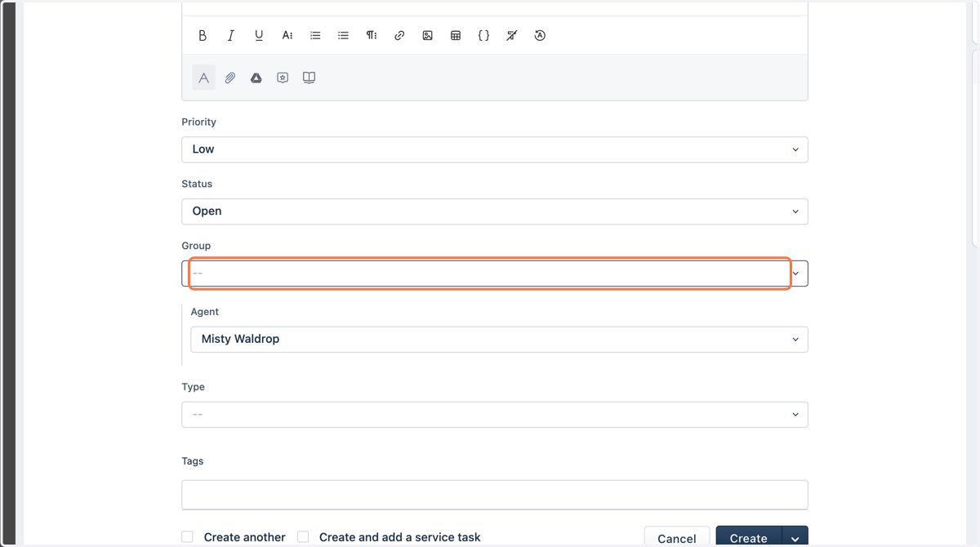Viewport: 980px width, 547px height.
Task: Insert a canned response
Action: pos(283,78)
